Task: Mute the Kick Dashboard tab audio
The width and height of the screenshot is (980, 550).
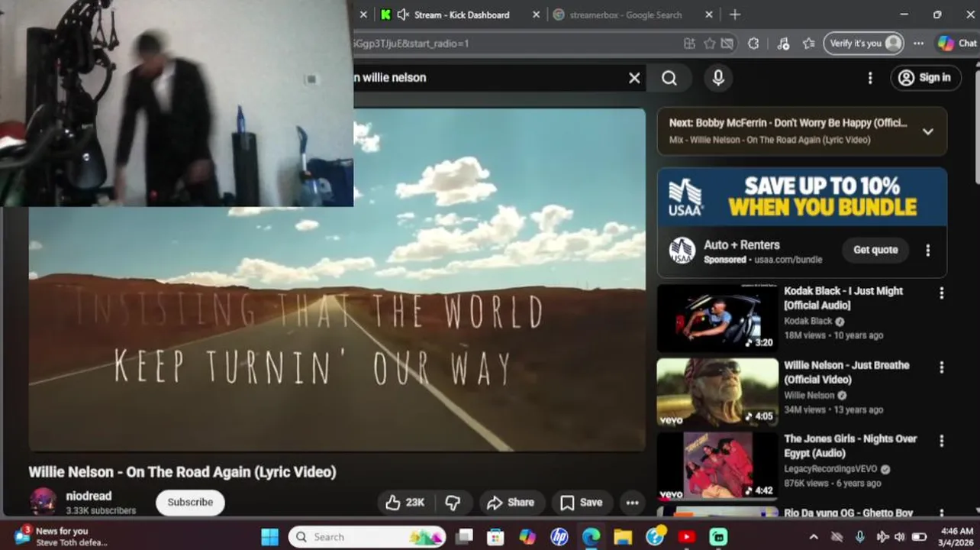Action: coord(404,15)
